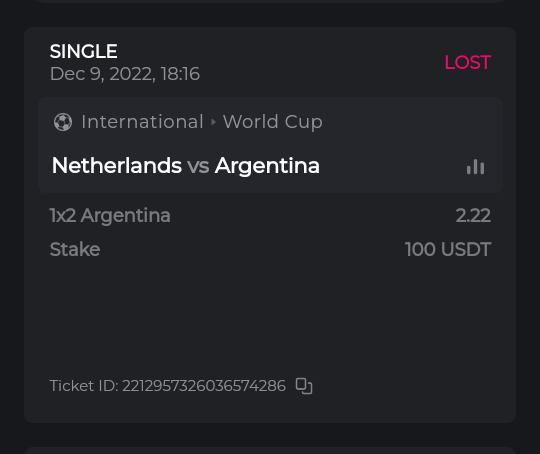540x454 pixels.
Task: Copy the ticket ID with copy icon
Action: 304,386
